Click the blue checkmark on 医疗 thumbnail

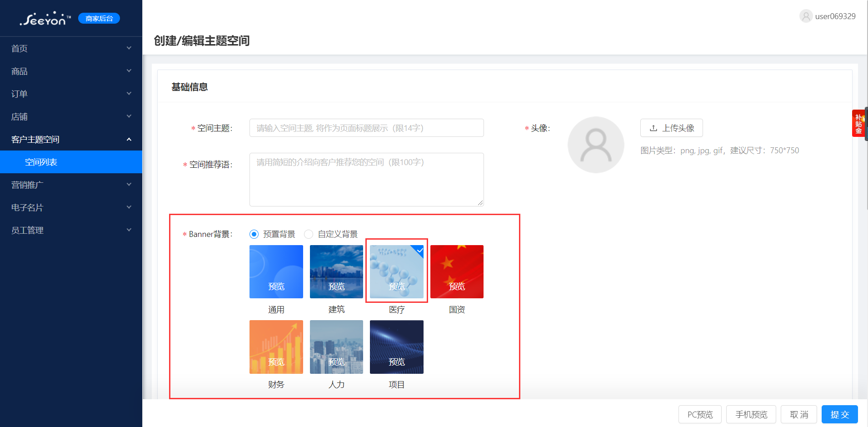point(419,250)
